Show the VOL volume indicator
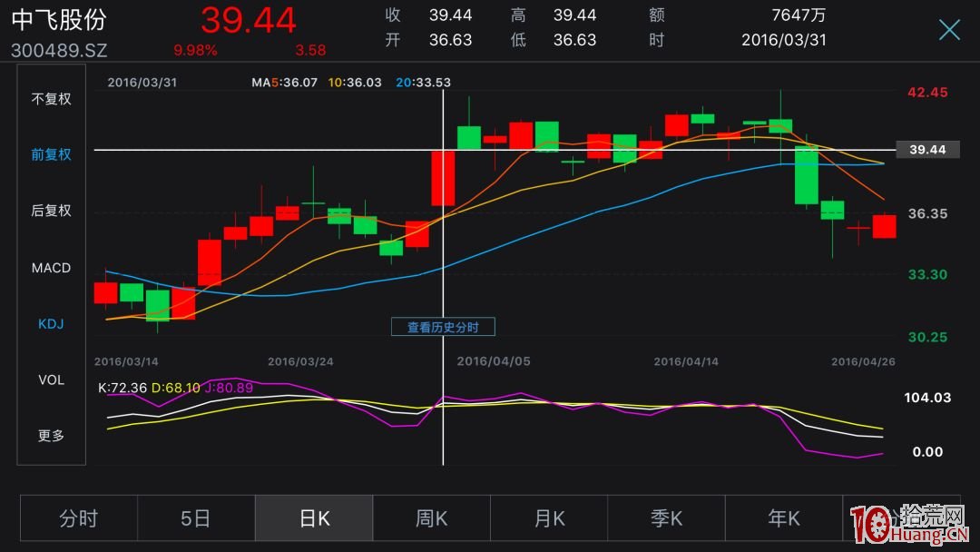This screenshot has height=552, width=980. [x=51, y=379]
